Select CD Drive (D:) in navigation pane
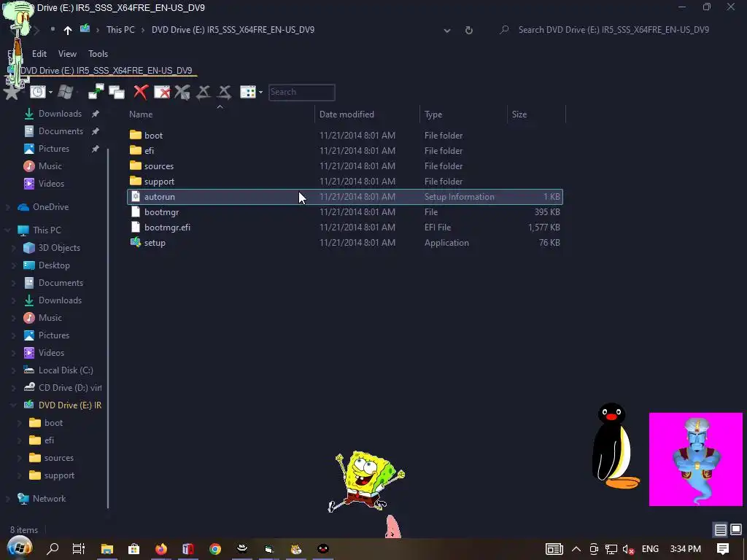 70,388
